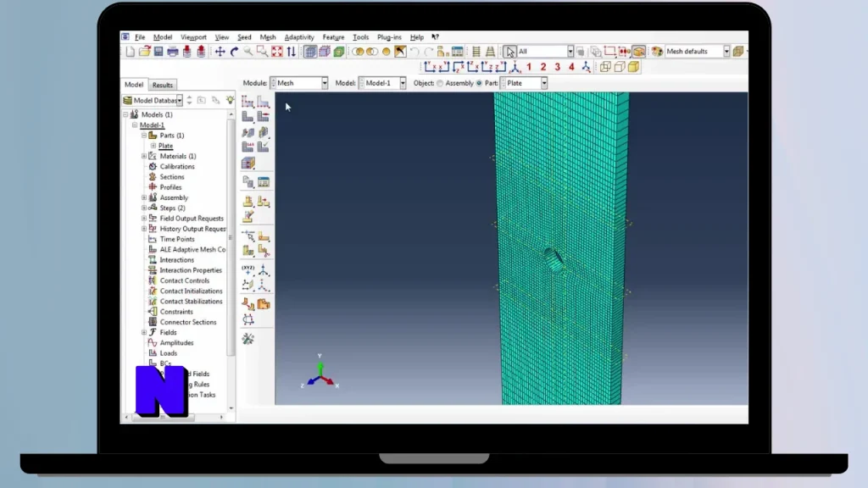Image resolution: width=868 pixels, height=488 pixels.
Task: Open the File menu
Action: coord(140,37)
